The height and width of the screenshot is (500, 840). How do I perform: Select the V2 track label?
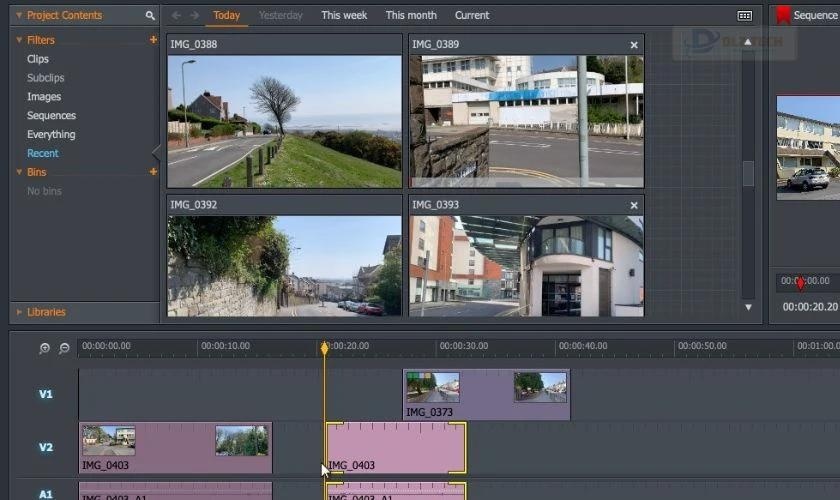(x=46, y=447)
